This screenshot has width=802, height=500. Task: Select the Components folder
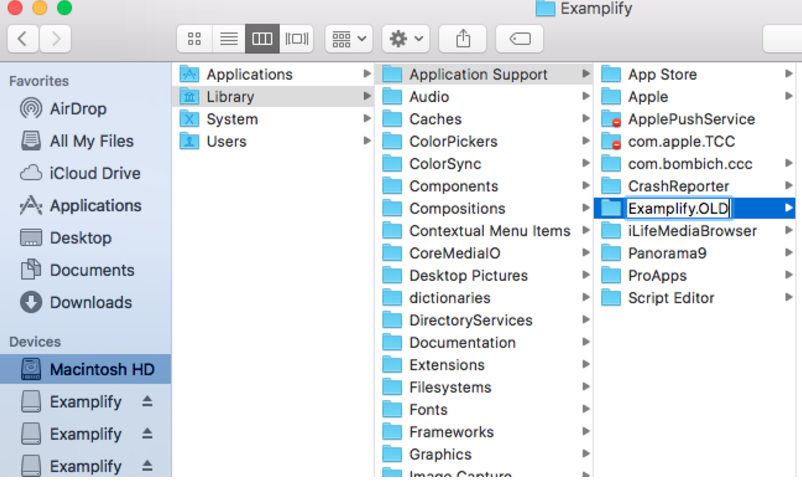pyautogui.click(x=485, y=186)
